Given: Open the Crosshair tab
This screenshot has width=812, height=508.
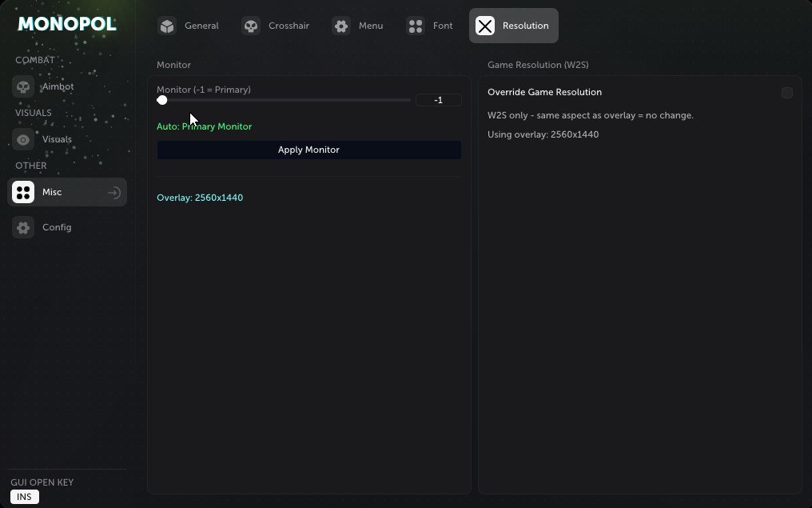Looking at the screenshot, I should pyautogui.click(x=276, y=26).
